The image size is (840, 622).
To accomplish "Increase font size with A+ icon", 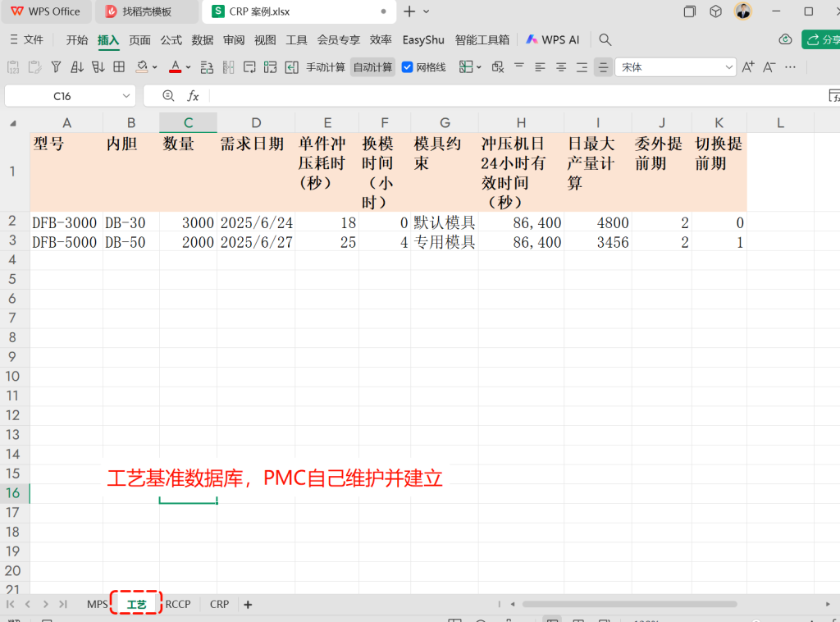I will [748, 67].
